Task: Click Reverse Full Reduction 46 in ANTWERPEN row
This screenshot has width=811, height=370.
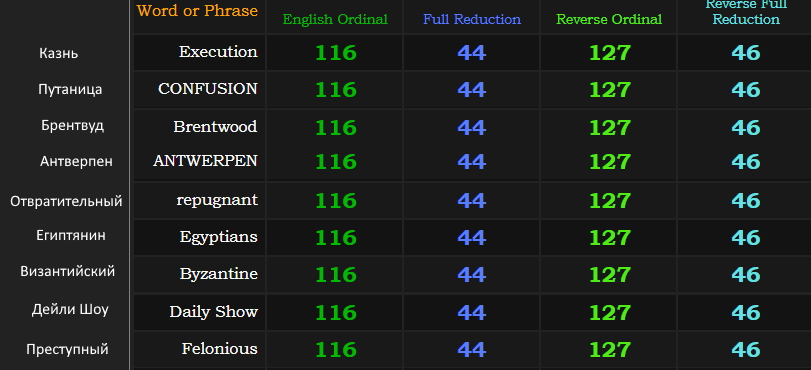Action: tap(746, 162)
